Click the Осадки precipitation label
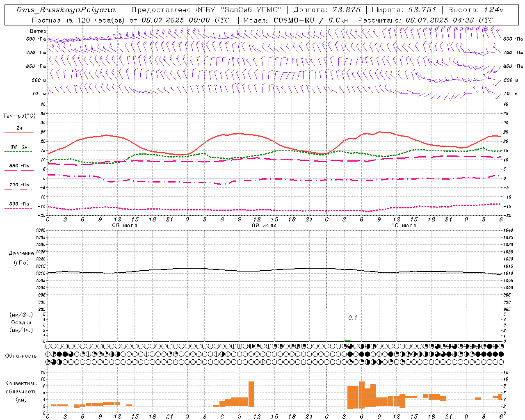 point(21,322)
